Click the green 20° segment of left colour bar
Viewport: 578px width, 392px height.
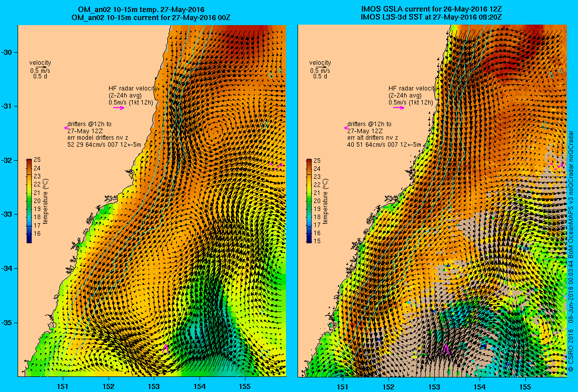coord(29,201)
